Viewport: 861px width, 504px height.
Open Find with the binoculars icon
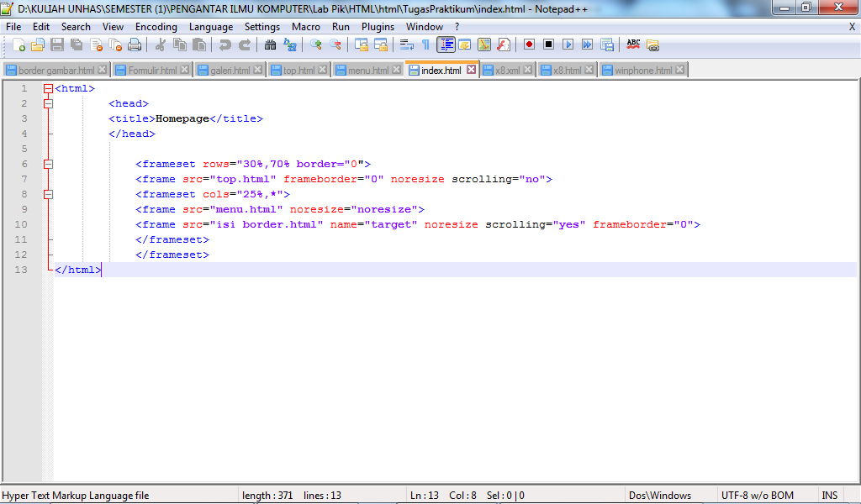tap(270, 45)
